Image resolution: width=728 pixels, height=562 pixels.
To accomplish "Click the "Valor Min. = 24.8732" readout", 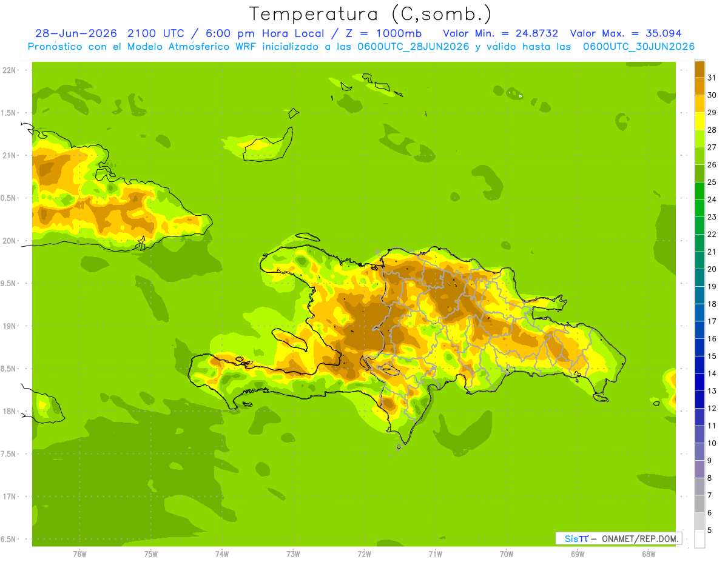I will click(500, 33).
